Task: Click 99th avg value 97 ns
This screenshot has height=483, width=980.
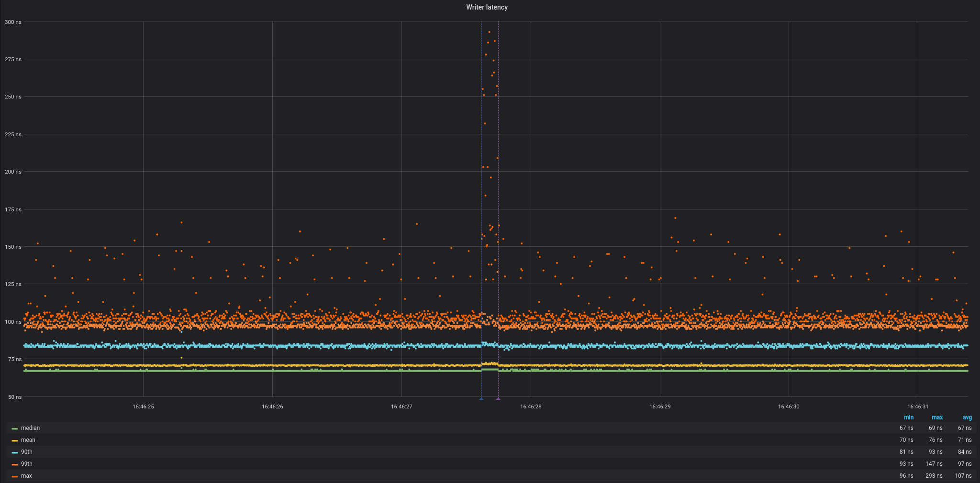Action: click(x=965, y=464)
